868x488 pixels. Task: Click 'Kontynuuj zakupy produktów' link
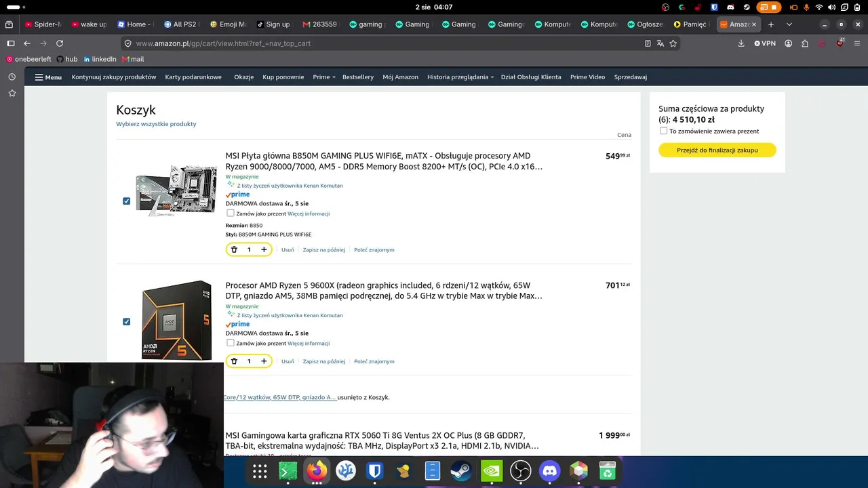click(x=114, y=77)
